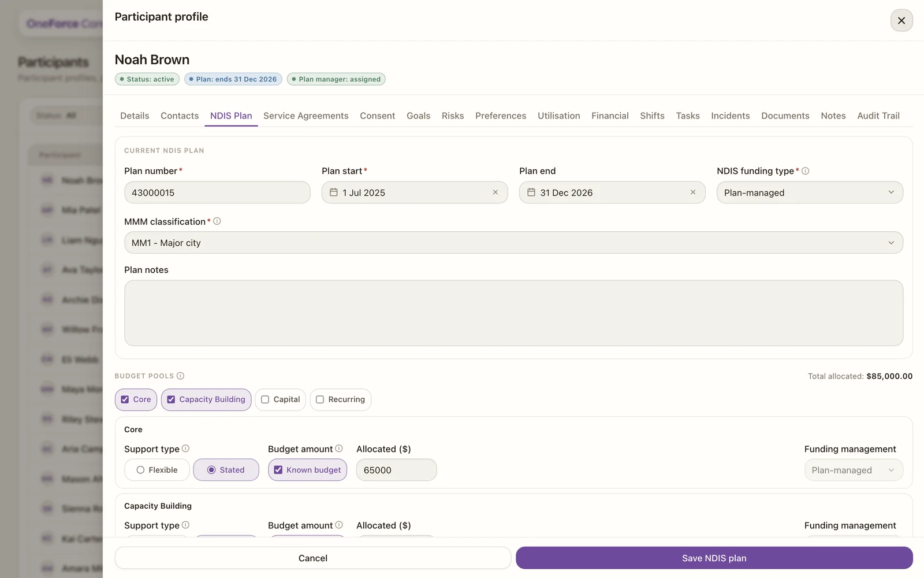Click Capacity Building Budget amount info icon
This screenshot has height=578, width=924.
coord(339,525)
